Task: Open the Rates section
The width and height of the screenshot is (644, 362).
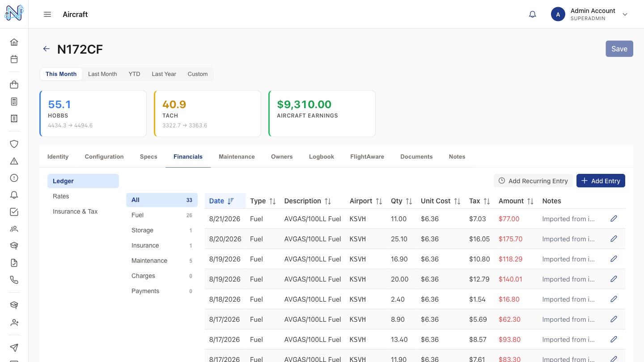Action: [x=83, y=196]
